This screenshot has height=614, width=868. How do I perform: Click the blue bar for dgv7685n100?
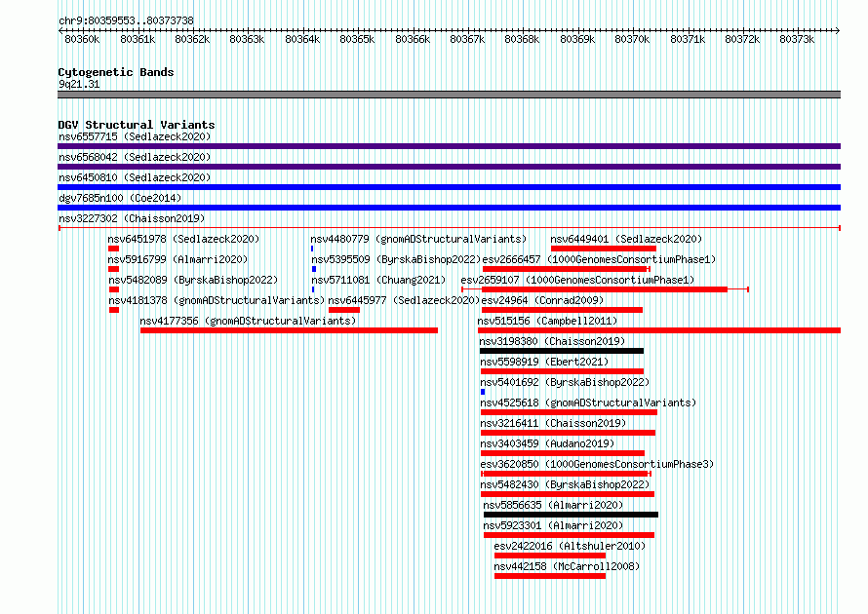click(449, 208)
